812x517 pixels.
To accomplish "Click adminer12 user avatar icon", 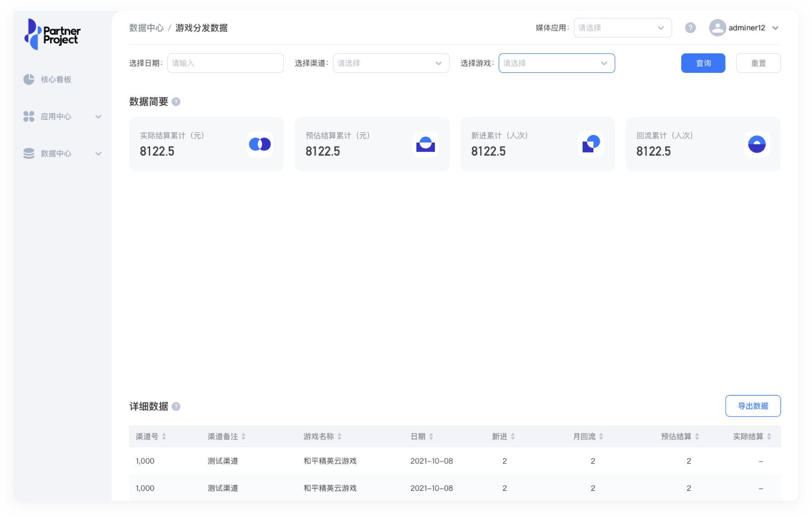I will coord(717,28).
